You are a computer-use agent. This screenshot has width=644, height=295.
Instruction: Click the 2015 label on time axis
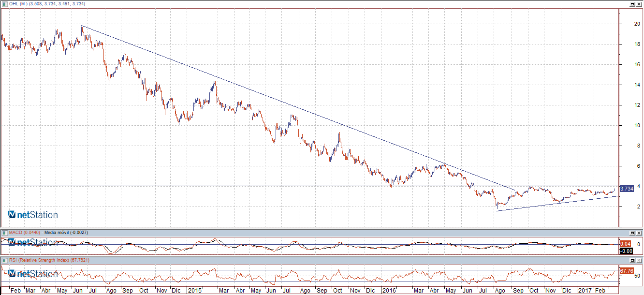point(194,291)
